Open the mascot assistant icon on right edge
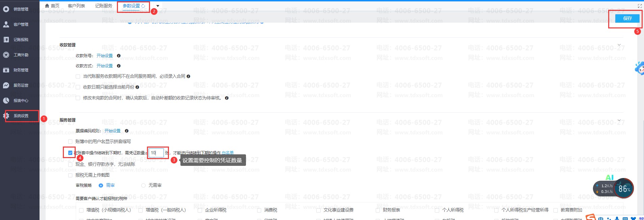 click(640, 69)
